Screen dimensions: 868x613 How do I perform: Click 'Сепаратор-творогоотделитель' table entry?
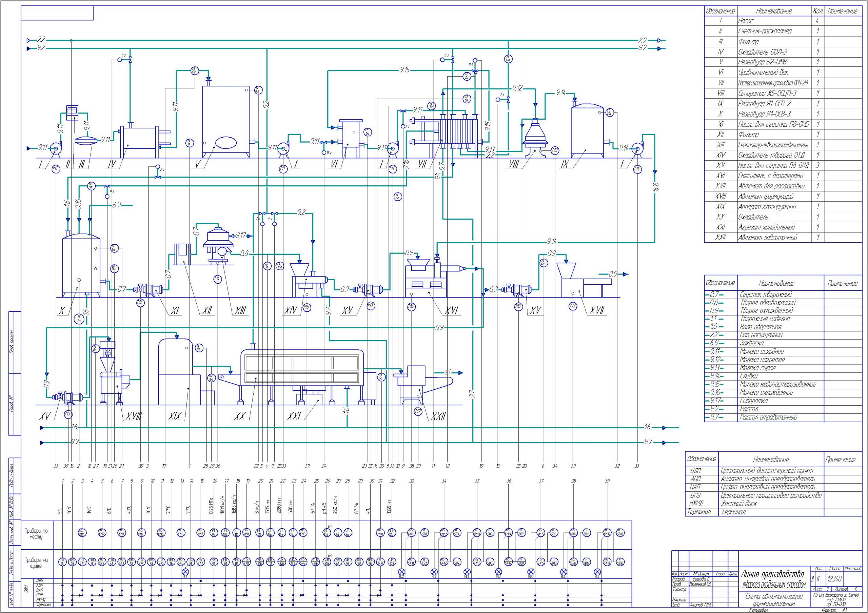pyautogui.click(x=773, y=145)
